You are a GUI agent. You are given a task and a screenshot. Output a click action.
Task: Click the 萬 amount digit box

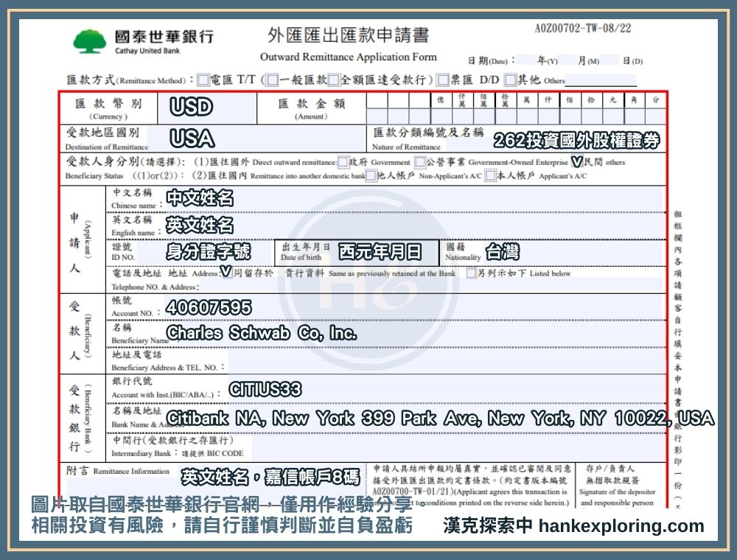pos(528,116)
